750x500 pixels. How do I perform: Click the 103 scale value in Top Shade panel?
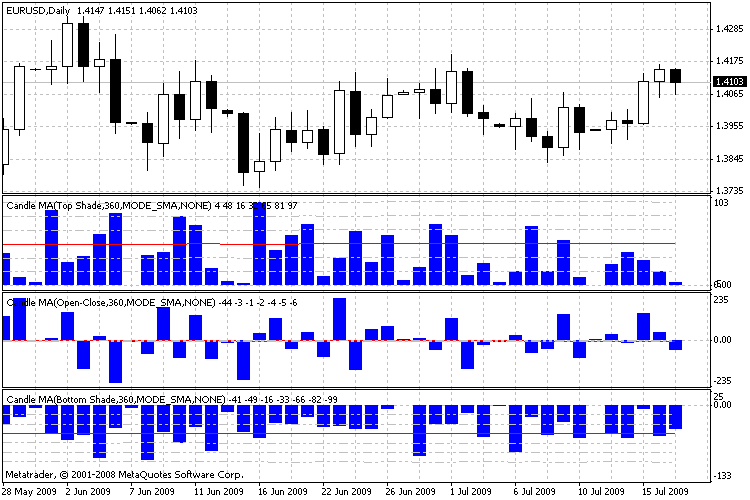[720, 204]
